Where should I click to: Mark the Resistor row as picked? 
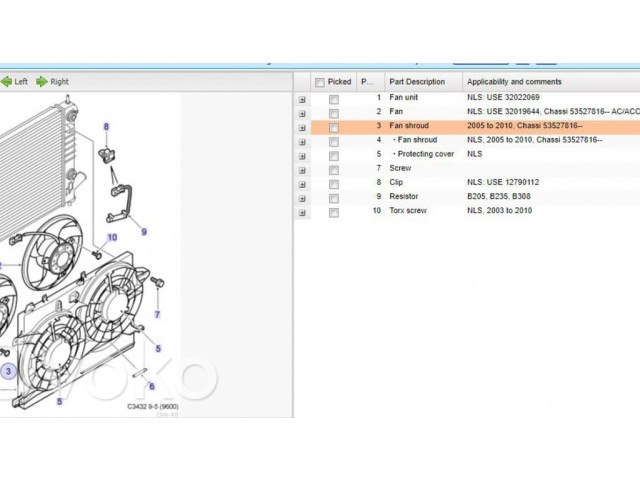coord(334,198)
